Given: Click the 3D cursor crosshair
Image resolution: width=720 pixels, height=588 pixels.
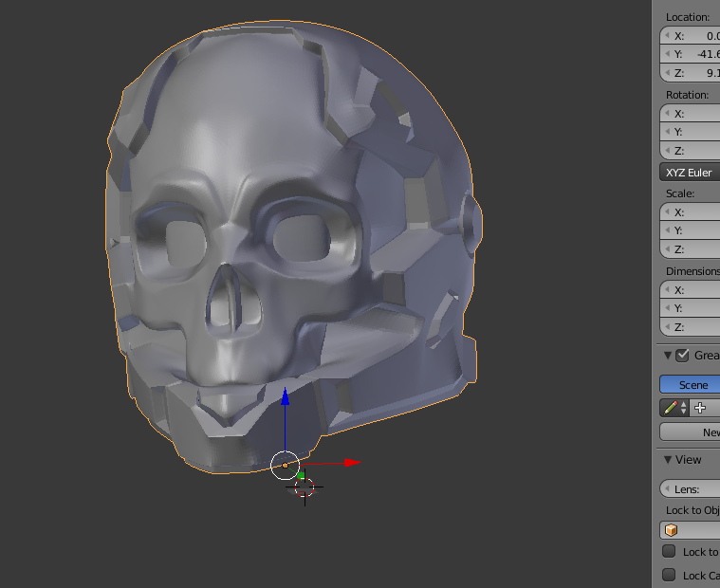Looking at the screenshot, I should tap(305, 487).
